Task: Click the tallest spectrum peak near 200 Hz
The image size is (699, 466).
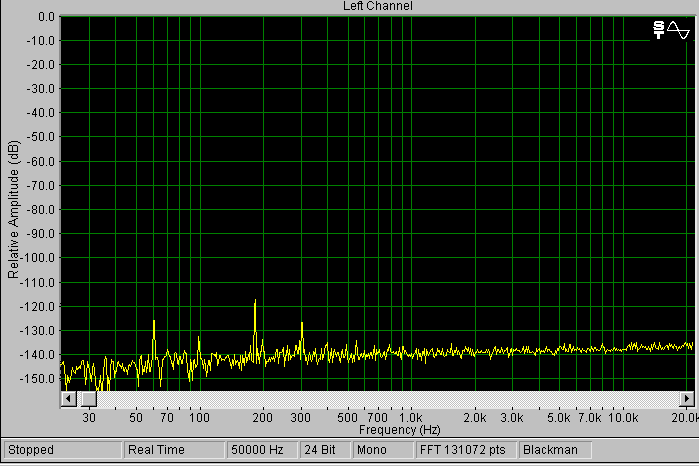Action: click(x=255, y=302)
